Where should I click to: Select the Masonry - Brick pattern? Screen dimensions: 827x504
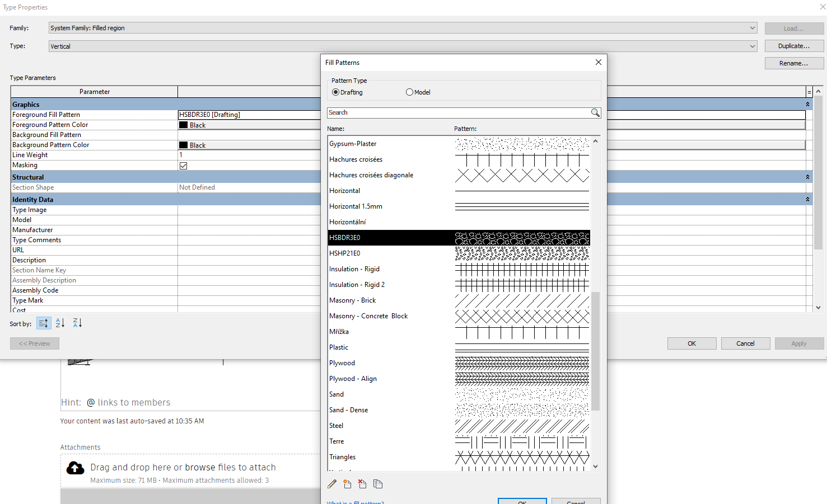353,300
